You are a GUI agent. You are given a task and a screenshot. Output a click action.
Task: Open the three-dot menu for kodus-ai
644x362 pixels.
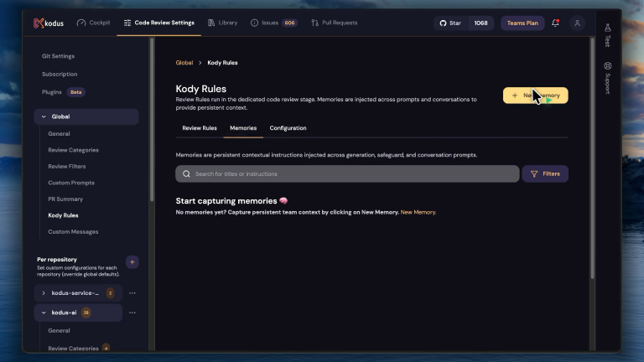point(132,313)
